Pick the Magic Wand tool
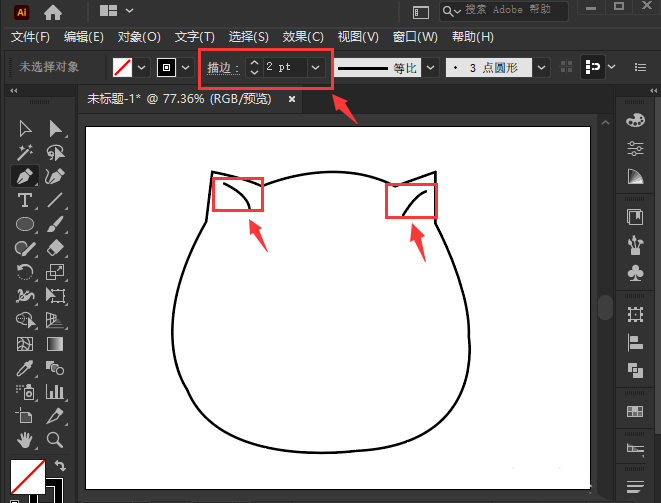This screenshot has width=661, height=503. [x=25, y=151]
